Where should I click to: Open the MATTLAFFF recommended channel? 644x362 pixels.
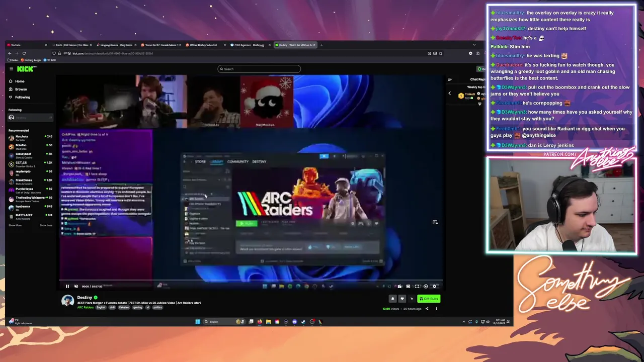pyautogui.click(x=30, y=216)
